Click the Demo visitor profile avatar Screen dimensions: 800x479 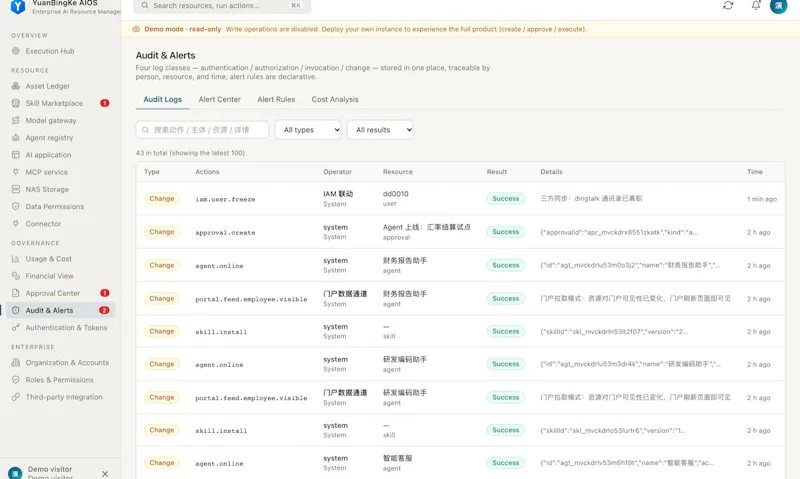pyautogui.click(x=15, y=473)
